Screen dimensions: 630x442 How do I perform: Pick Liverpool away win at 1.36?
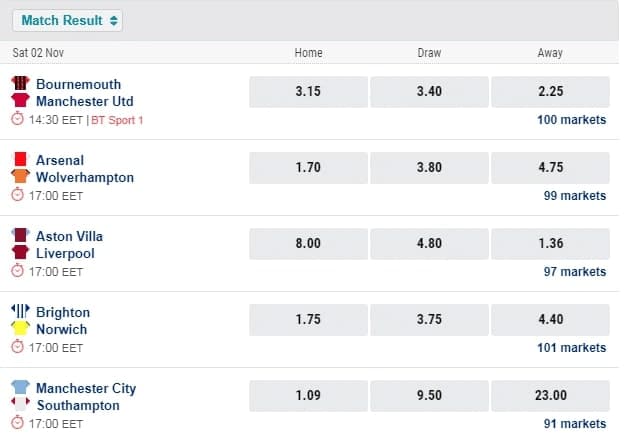(x=550, y=243)
